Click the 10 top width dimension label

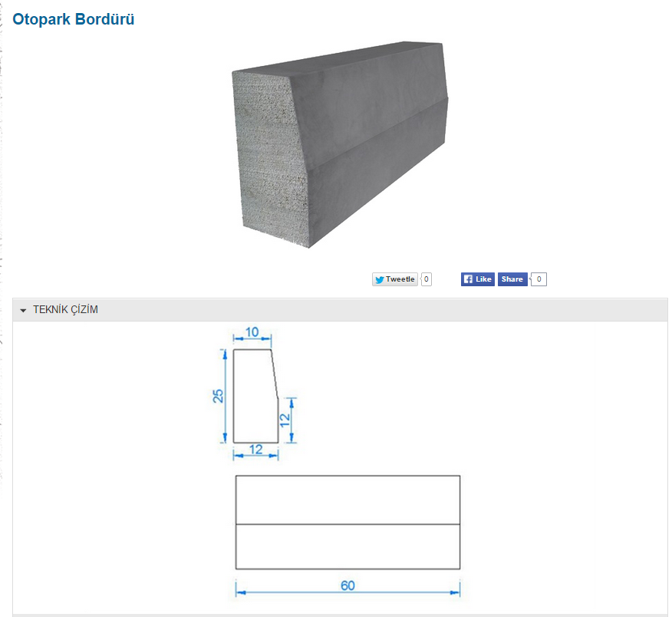(x=252, y=332)
